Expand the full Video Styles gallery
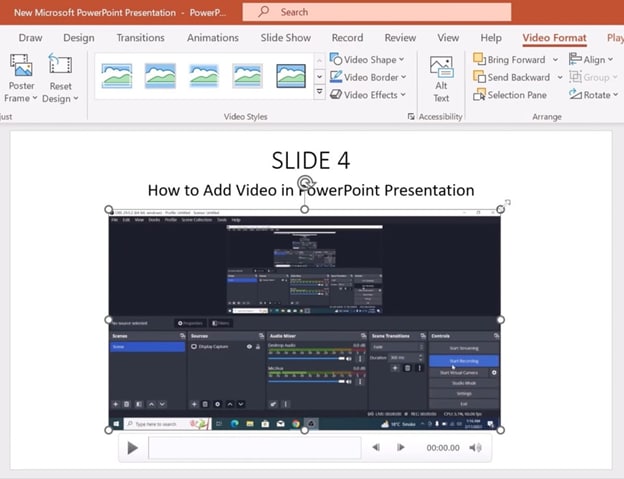The width and height of the screenshot is (624, 479). pos(319,92)
